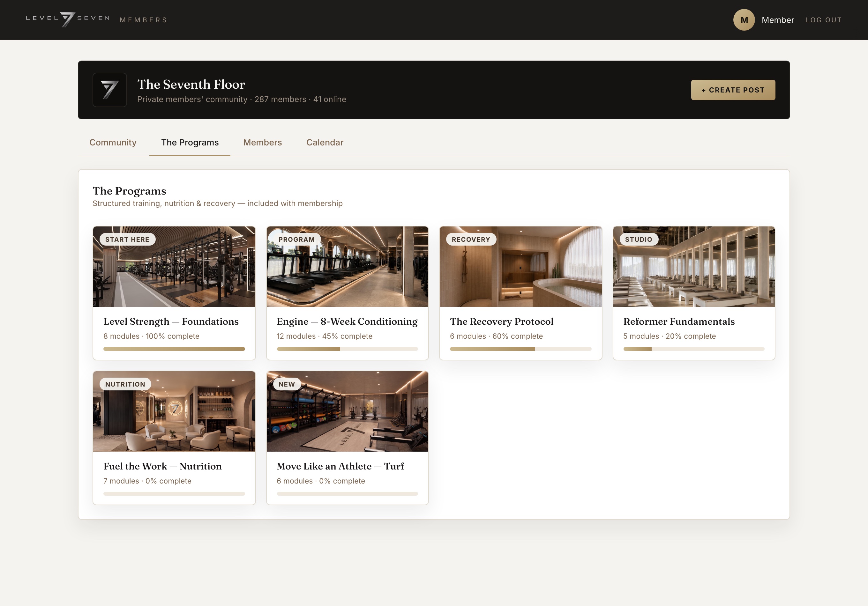Open the Level Strength gym thumbnail
The width and height of the screenshot is (868, 606).
[x=174, y=267]
